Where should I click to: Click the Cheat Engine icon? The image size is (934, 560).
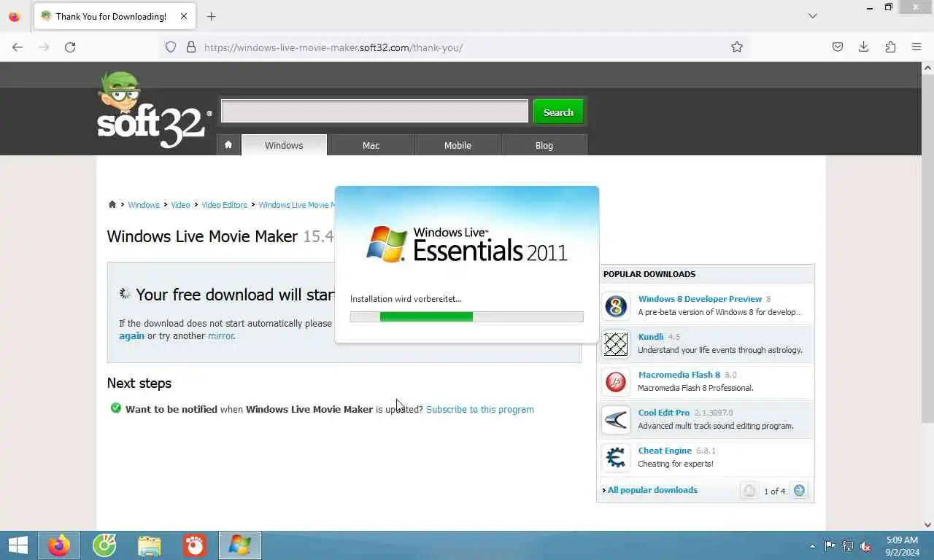point(616,457)
